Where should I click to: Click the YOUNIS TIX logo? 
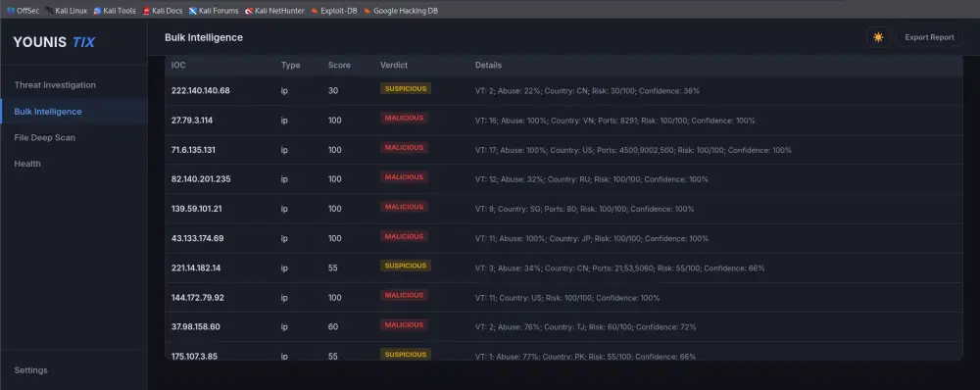(x=54, y=42)
